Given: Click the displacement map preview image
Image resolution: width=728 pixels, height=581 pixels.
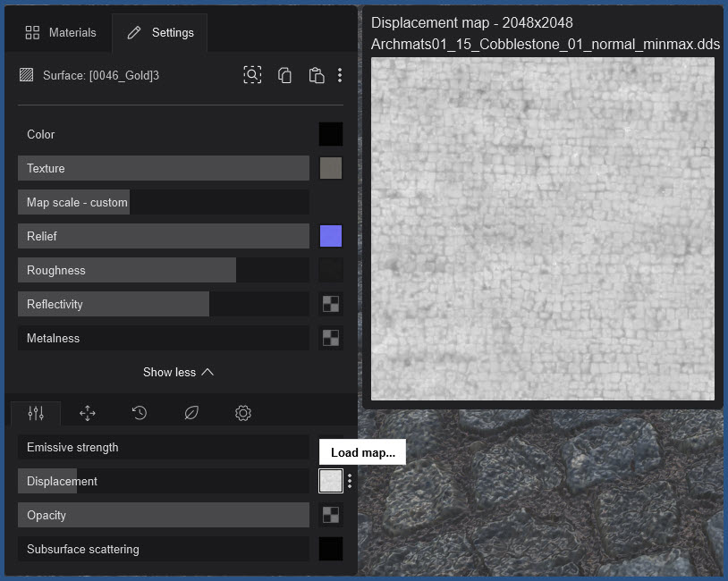Looking at the screenshot, I should click(542, 228).
